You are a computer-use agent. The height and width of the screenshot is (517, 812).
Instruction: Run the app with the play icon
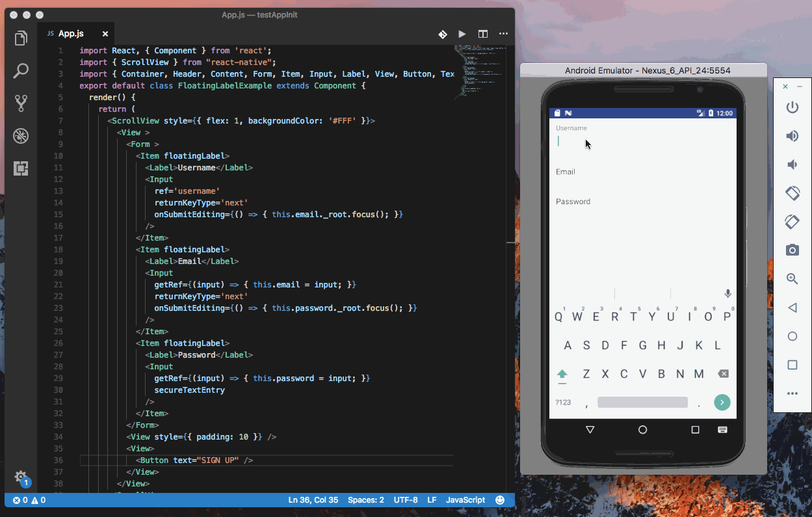pyautogui.click(x=462, y=34)
